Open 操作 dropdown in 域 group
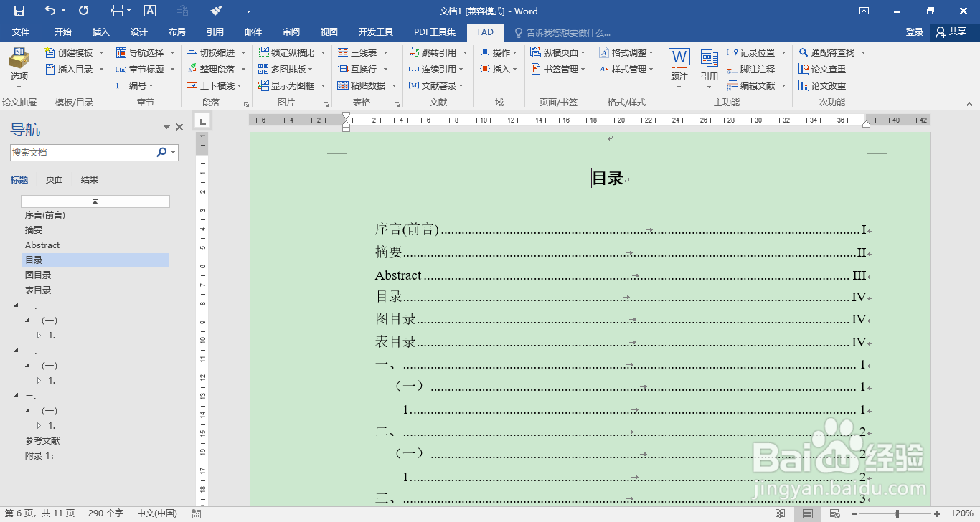Image resolution: width=980 pixels, height=522 pixels. coord(515,53)
